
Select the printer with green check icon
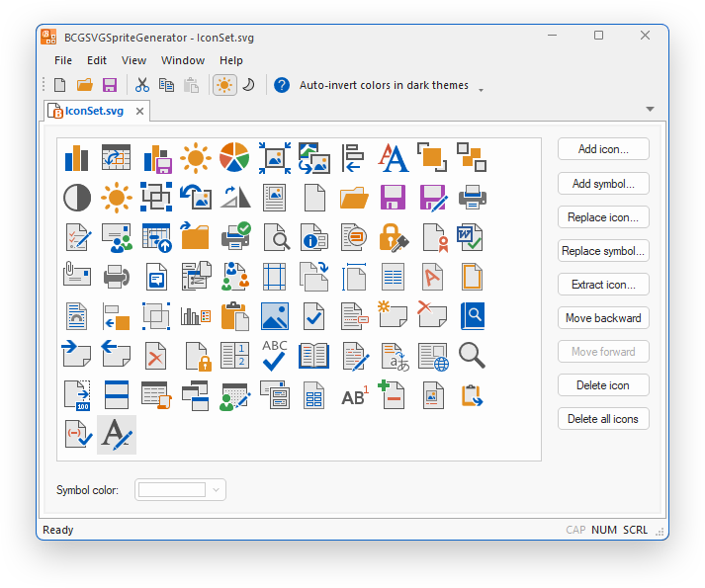coord(235,236)
